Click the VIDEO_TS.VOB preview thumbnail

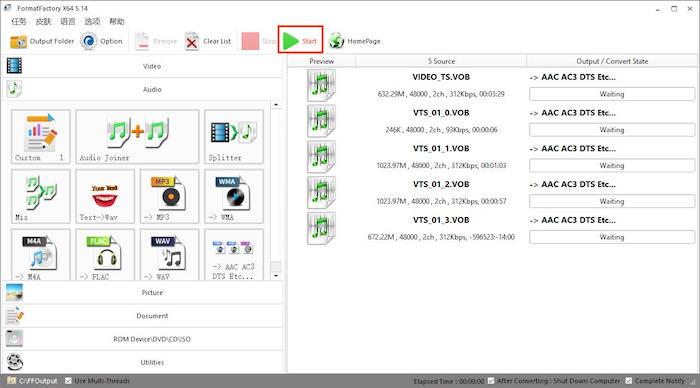click(321, 85)
